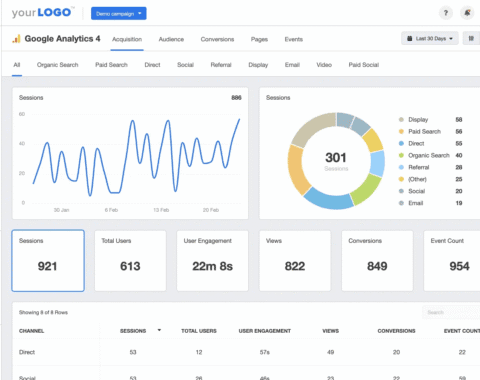This screenshot has height=380, width=480.
Task: Select the Total Users metric card
Action: point(130,261)
